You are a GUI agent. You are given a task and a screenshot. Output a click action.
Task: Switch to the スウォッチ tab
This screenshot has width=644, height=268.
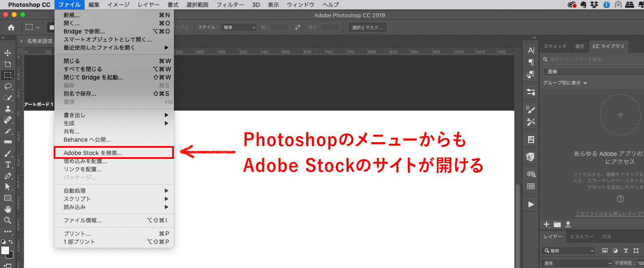coord(555,46)
